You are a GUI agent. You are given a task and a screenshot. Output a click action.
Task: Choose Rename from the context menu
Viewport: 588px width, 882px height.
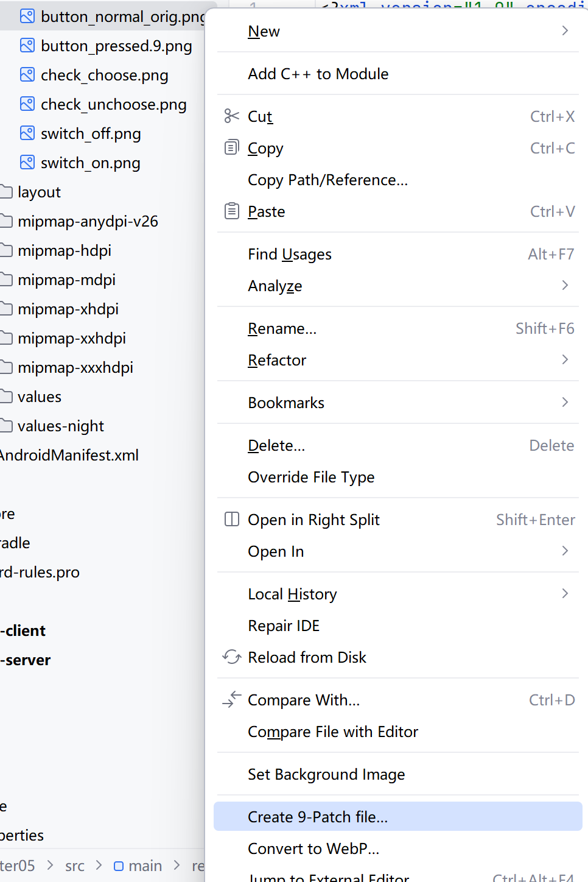pos(282,328)
